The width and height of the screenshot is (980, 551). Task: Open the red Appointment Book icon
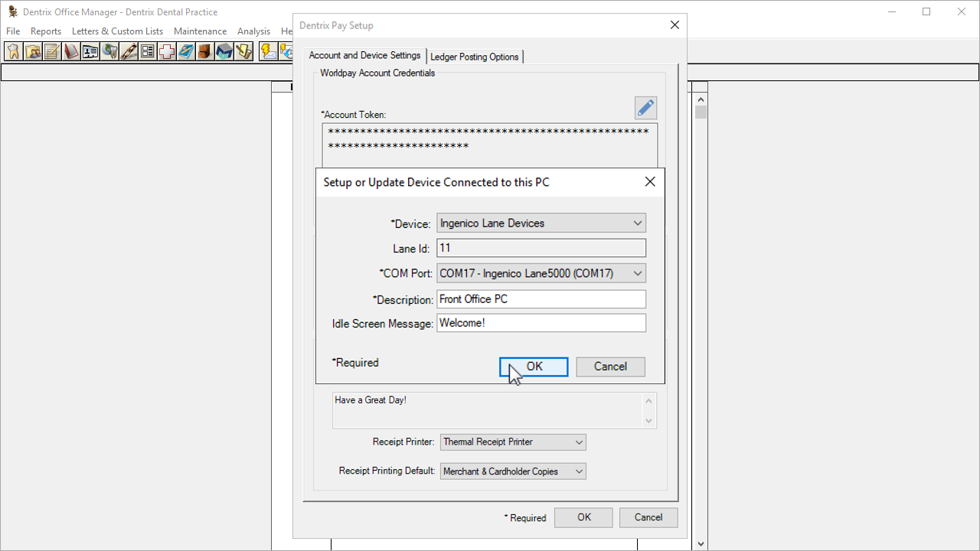[x=71, y=51]
